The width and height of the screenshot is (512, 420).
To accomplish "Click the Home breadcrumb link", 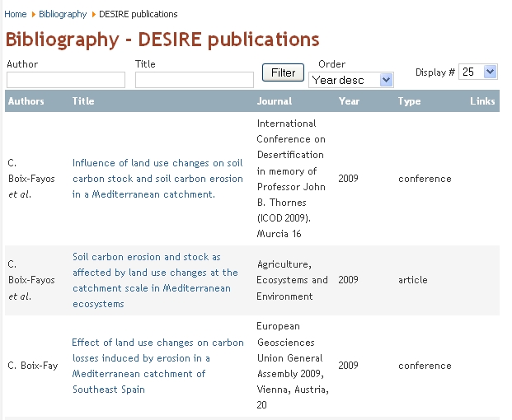I will coord(16,14).
